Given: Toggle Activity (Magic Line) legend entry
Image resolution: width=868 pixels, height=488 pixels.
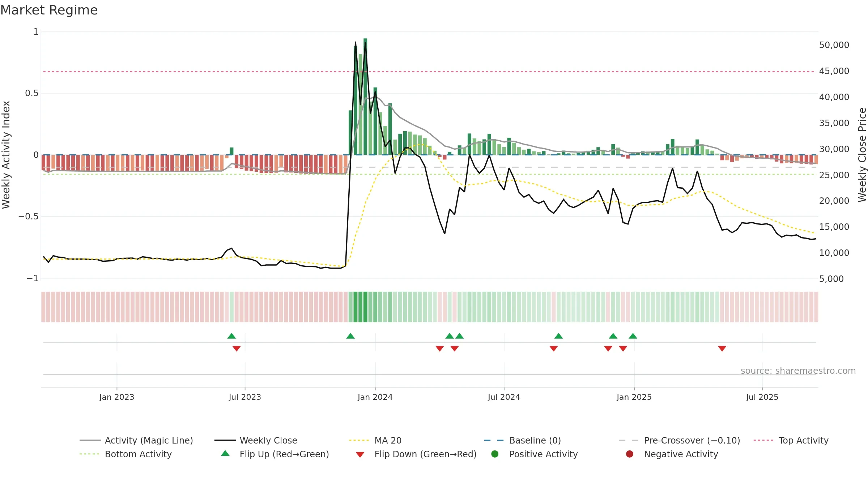Looking at the screenshot, I should 136,440.
